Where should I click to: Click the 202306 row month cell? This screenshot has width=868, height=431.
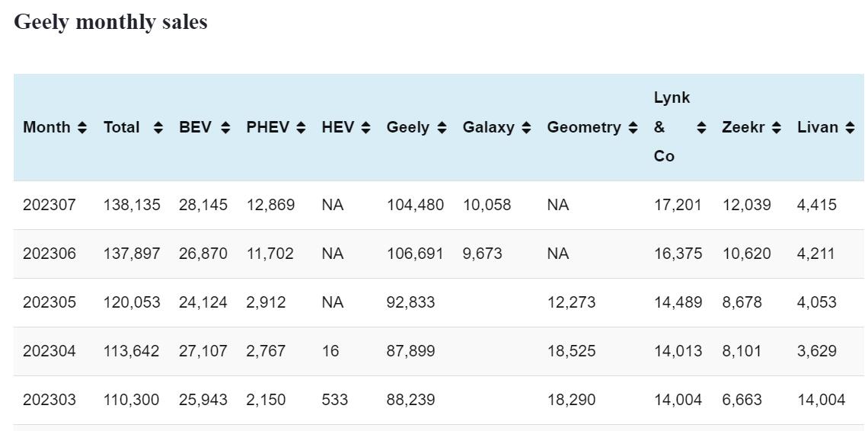click(x=49, y=254)
